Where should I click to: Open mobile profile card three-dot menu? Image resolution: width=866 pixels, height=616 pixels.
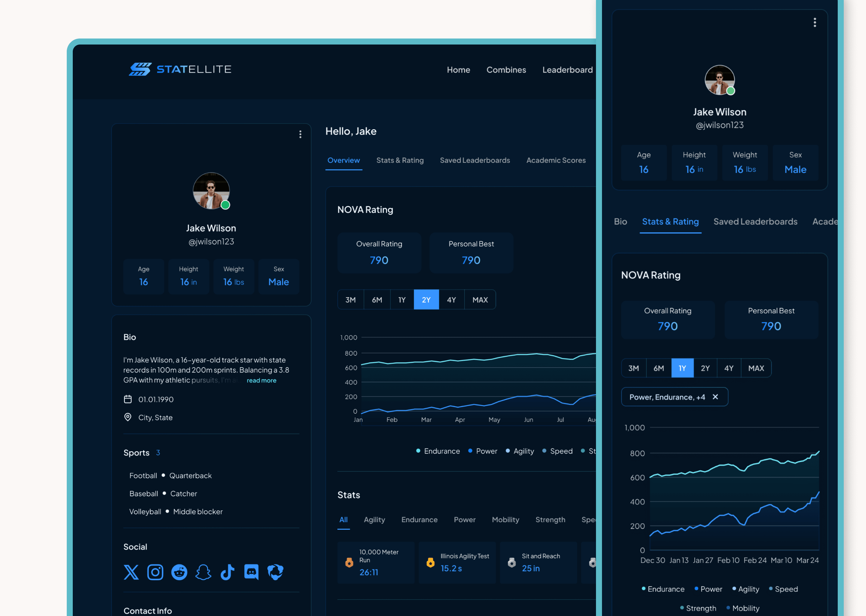pyautogui.click(x=815, y=22)
